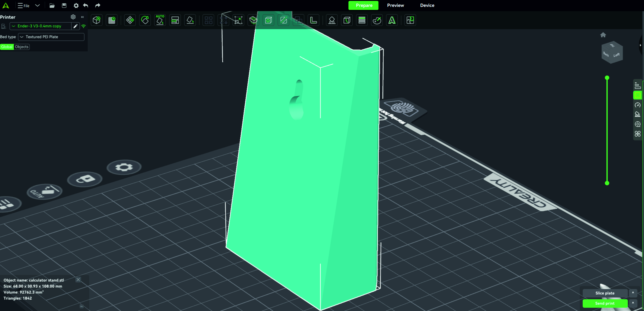
Task: Select the Color painting palette tool
Action: click(x=377, y=20)
